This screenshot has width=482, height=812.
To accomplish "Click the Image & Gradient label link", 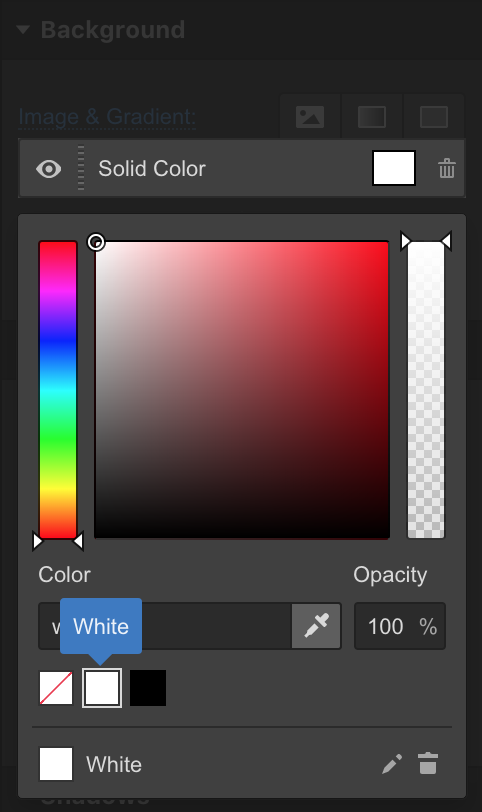I will (x=107, y=117).
